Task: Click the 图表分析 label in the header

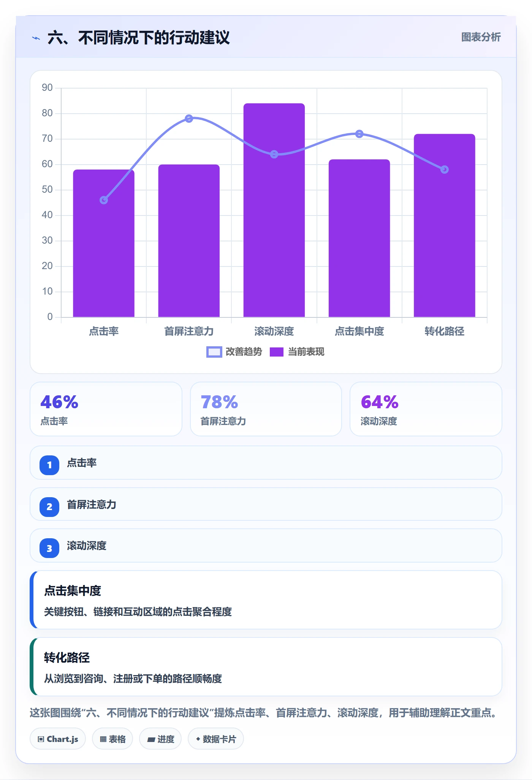Action: pos(481,37)
